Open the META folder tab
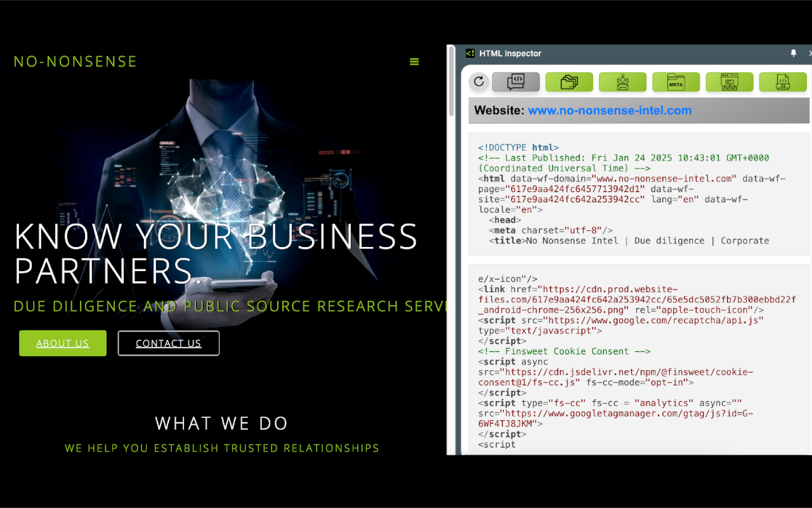Screen dimensions: 812x508 676,81
